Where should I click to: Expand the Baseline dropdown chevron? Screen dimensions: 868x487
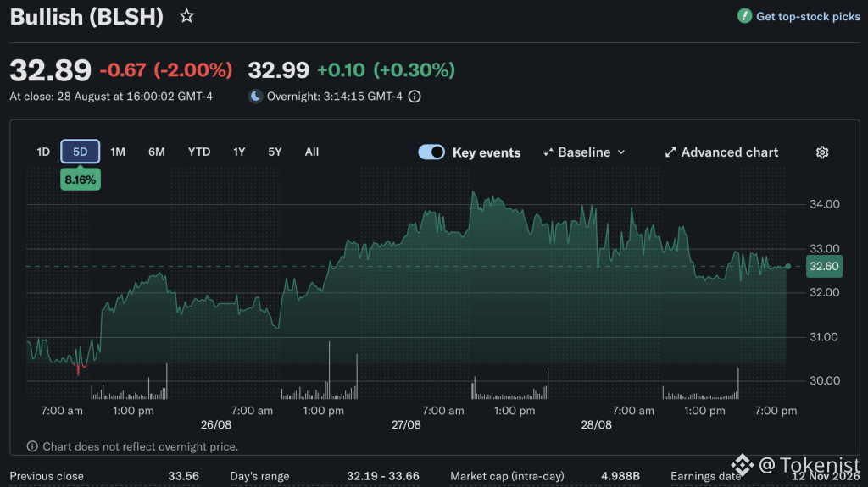(x=621, y=152)
